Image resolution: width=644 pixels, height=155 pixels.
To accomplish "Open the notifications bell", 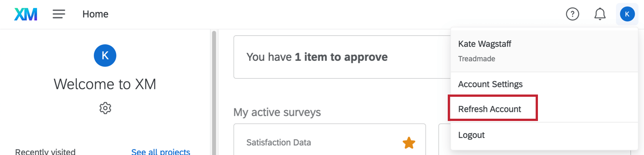I will 600,14.
